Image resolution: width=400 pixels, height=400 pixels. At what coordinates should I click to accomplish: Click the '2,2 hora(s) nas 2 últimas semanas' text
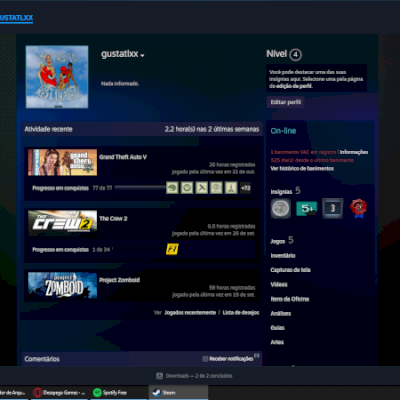[x=212, y=129]
